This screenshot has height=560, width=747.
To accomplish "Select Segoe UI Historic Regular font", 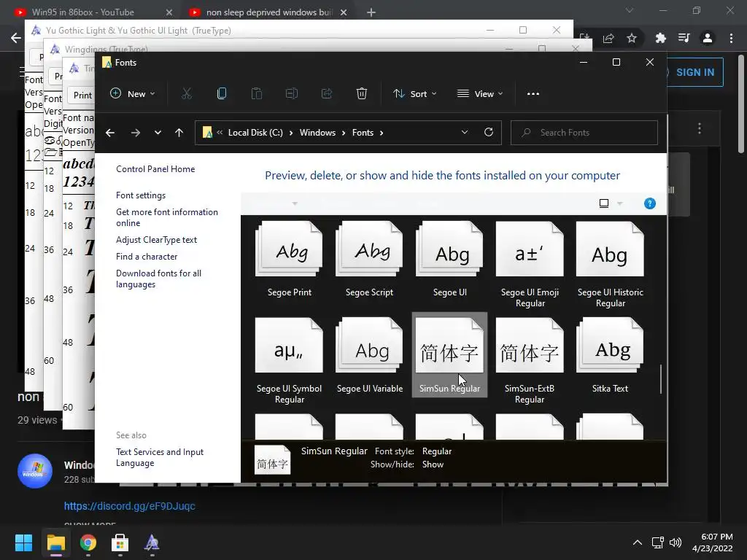I will [611, 265].
